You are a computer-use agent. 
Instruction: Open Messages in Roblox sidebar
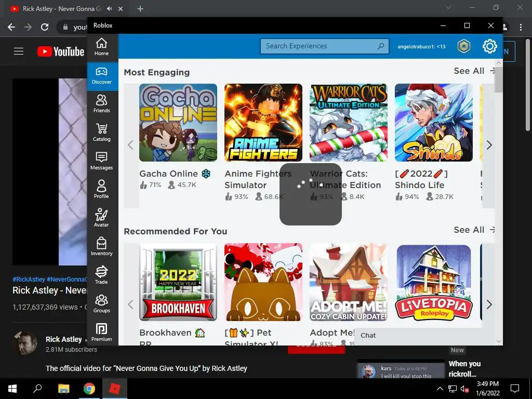point(101,161)
